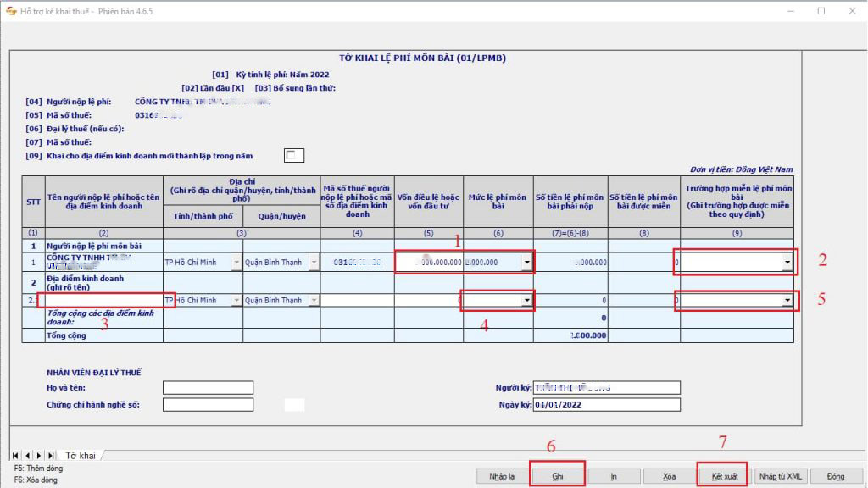Open Mức lệ phí môn bài dropdown in row 1
This screenshot has height=488, width=868.
pos(528,263)
